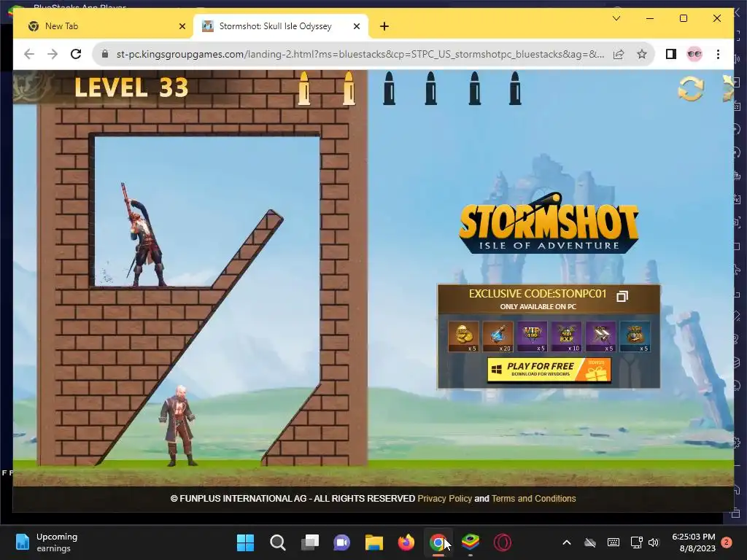The image size is (747, 560).
Task: View site information via the lock icon
Action: tap(105, 54)
